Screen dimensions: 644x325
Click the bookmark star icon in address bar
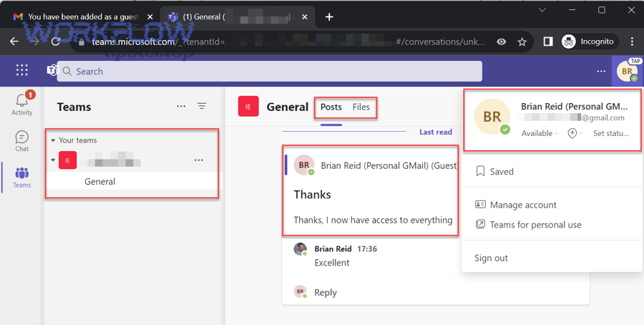click(522, 42)
